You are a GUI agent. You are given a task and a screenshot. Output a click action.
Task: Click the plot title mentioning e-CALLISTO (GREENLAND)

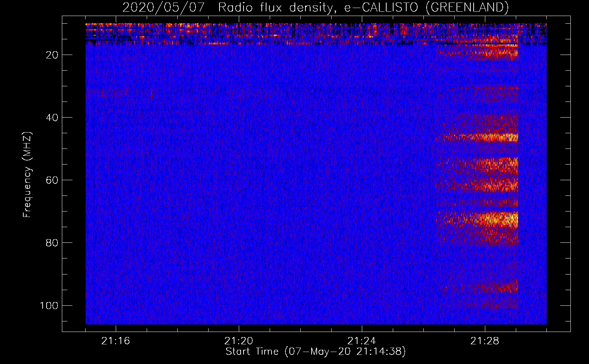315,7
